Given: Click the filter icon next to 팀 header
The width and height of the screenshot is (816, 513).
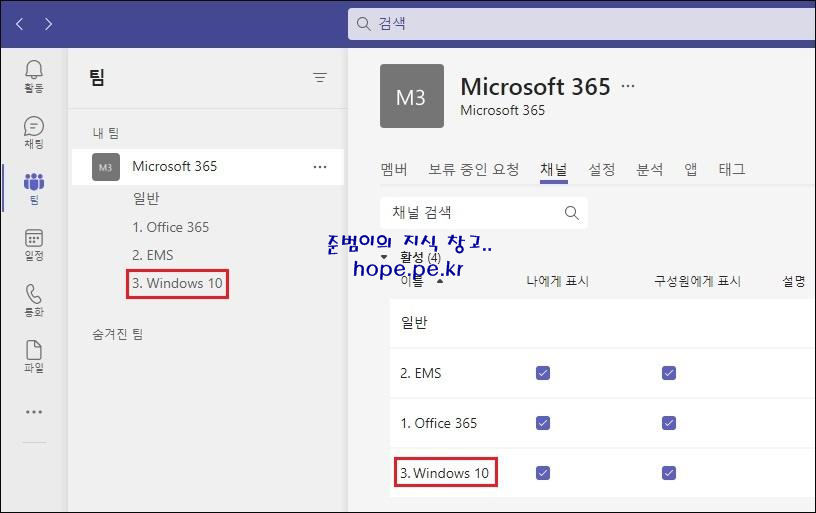Looking at the screenshot, I should (x=320, y=78).
